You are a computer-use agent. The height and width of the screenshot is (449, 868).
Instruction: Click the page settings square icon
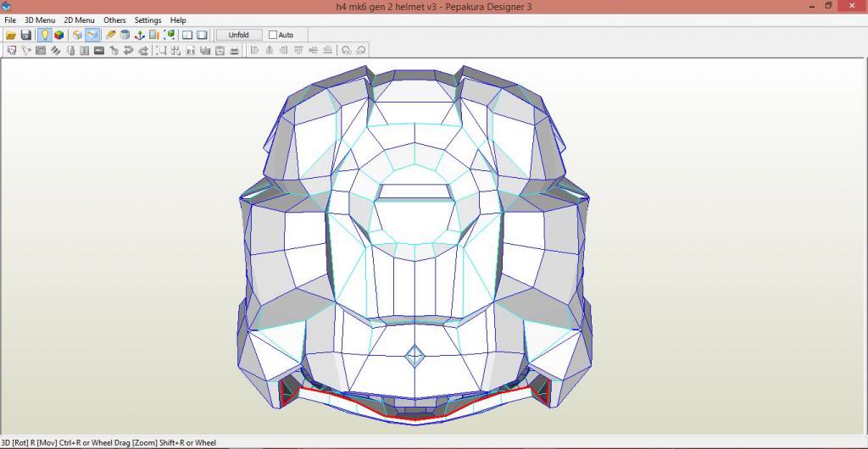(x=220, y=50)
